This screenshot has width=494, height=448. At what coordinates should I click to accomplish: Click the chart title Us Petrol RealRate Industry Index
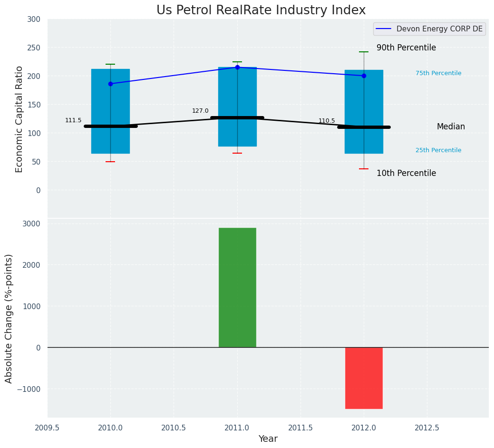pyautogui.click(x=261, y=10)
